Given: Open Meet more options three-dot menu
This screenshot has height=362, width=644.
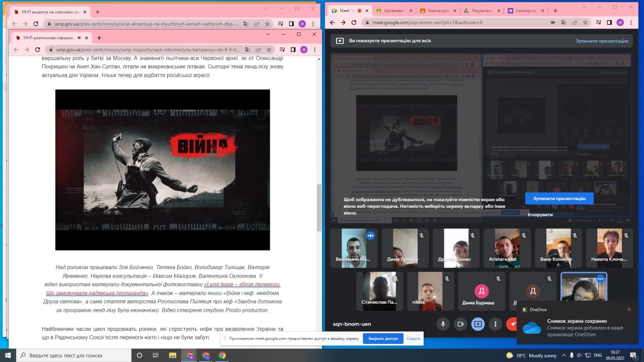Looking at the screenshot, I should pos(495,324).
